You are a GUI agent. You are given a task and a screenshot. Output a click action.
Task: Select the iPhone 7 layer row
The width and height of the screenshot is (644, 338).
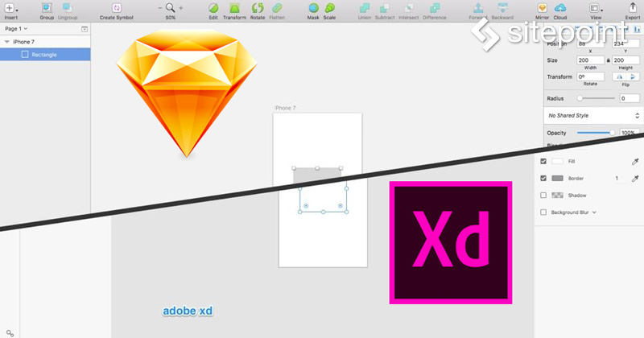45,42
